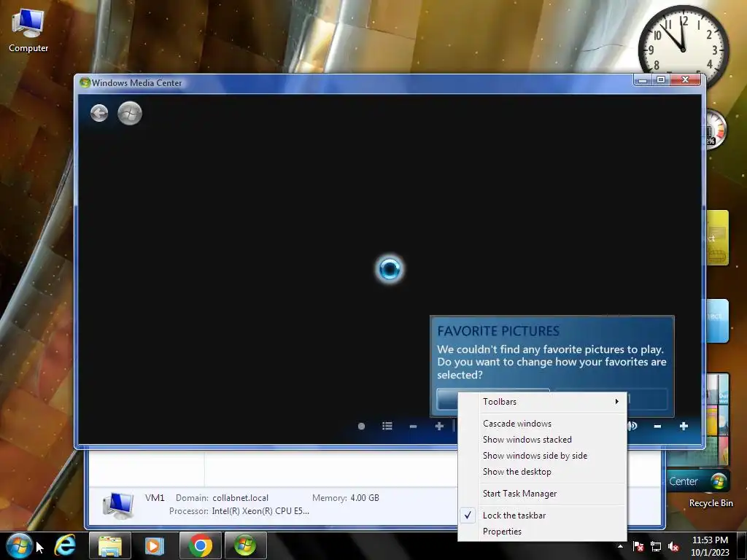
Task: Click channel down minus next to list icon
Action: pyautogui.click(x=413, y=426)
